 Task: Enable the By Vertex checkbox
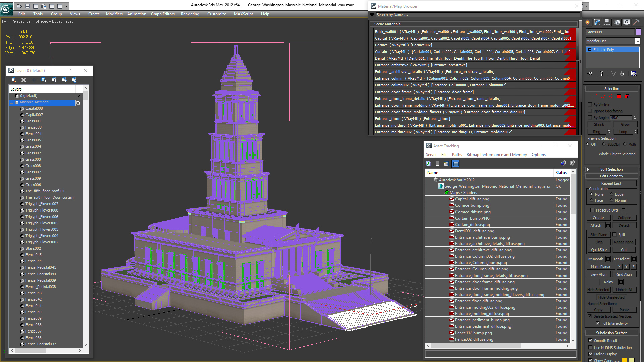tap(590, 105)
